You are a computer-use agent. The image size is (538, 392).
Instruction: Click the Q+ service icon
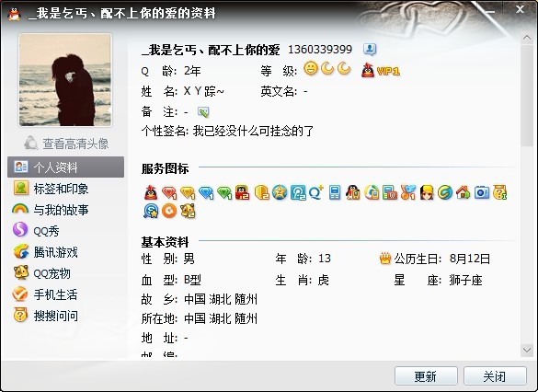316,192
